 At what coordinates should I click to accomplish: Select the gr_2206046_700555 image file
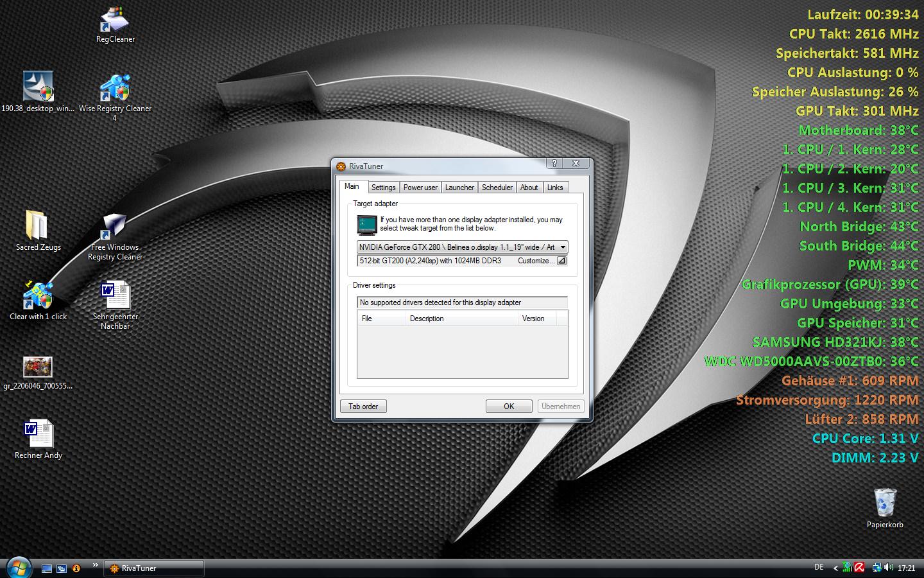click(38, 372)
